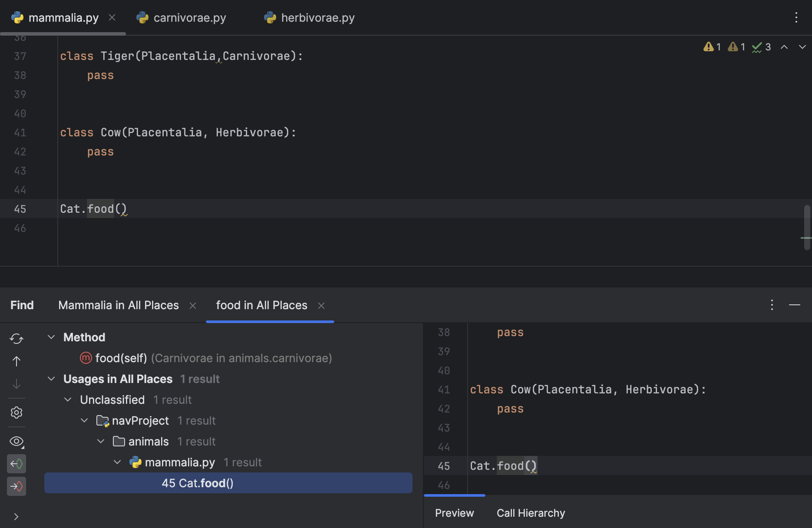
Task: Toggle the green incoming-arrow sidebar button
Action: pos(17,464)
